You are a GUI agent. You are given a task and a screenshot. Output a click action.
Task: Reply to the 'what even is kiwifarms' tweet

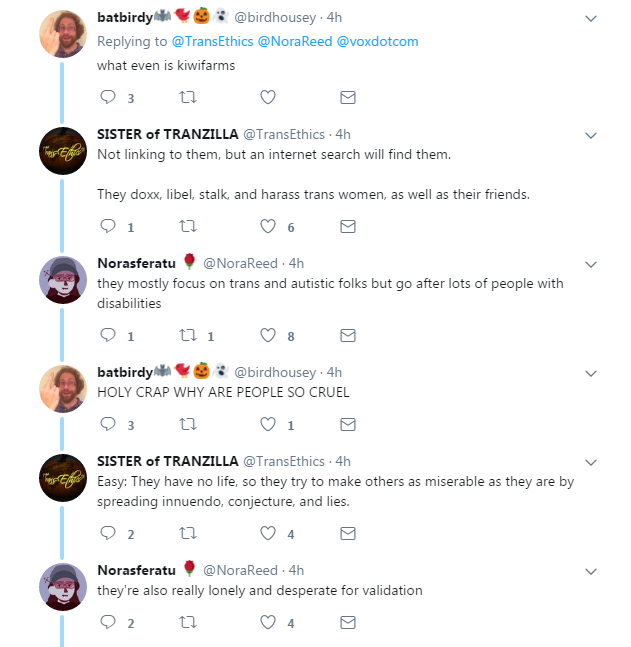108,97
